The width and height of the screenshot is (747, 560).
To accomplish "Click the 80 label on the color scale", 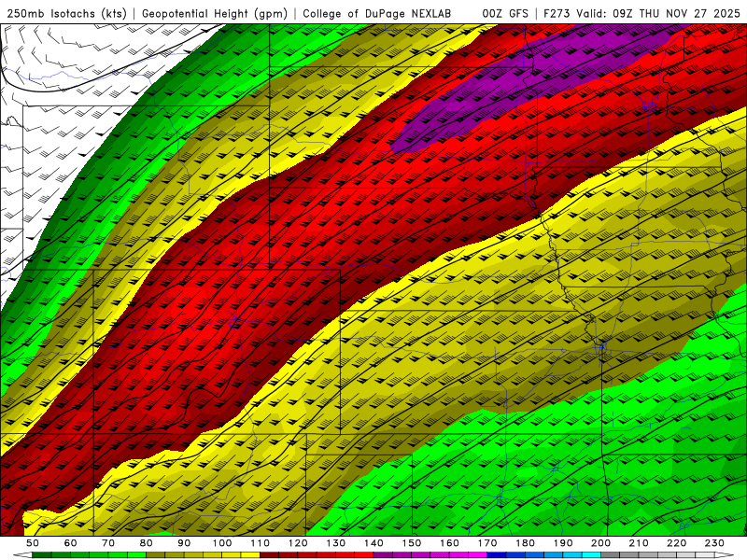I will point(147,543).
